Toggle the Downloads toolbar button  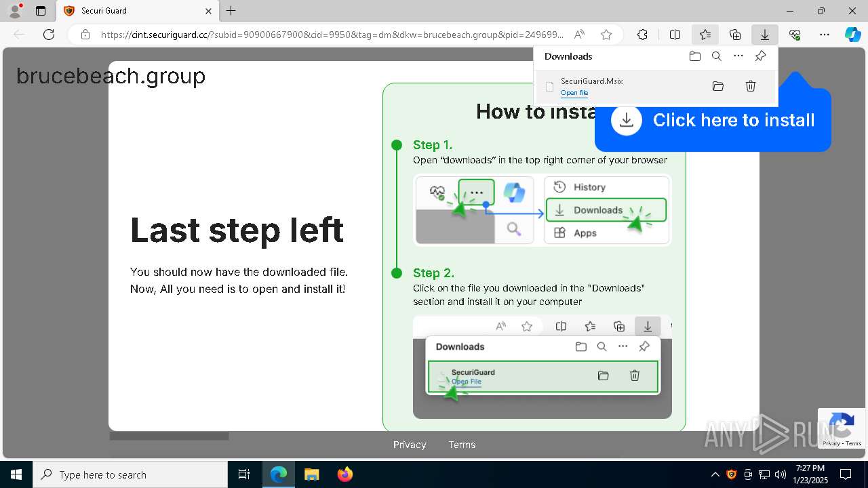coord(765,35)
